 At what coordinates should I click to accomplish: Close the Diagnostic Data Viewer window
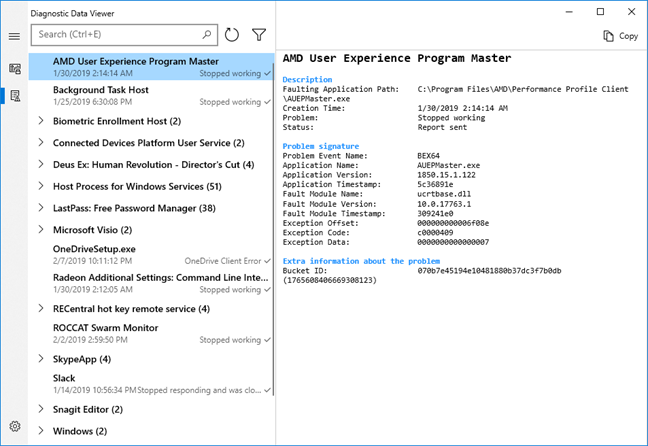[631, 12]
